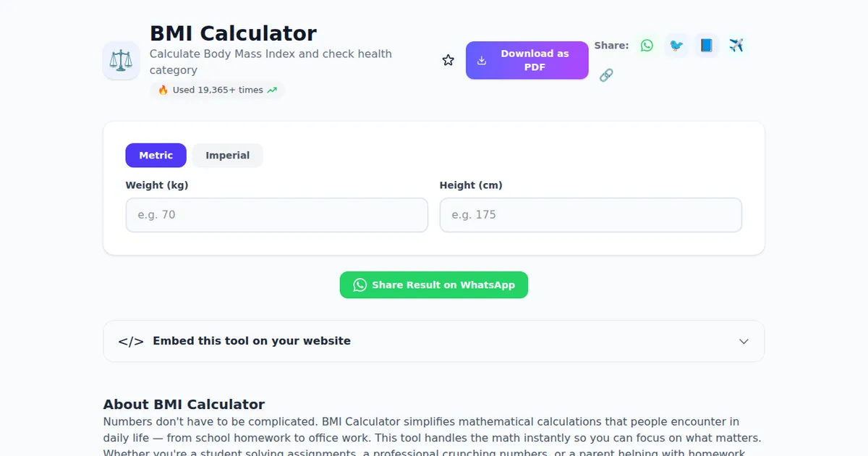
Task: Share via the Twitter bird icon
Action: click(676, 46)
